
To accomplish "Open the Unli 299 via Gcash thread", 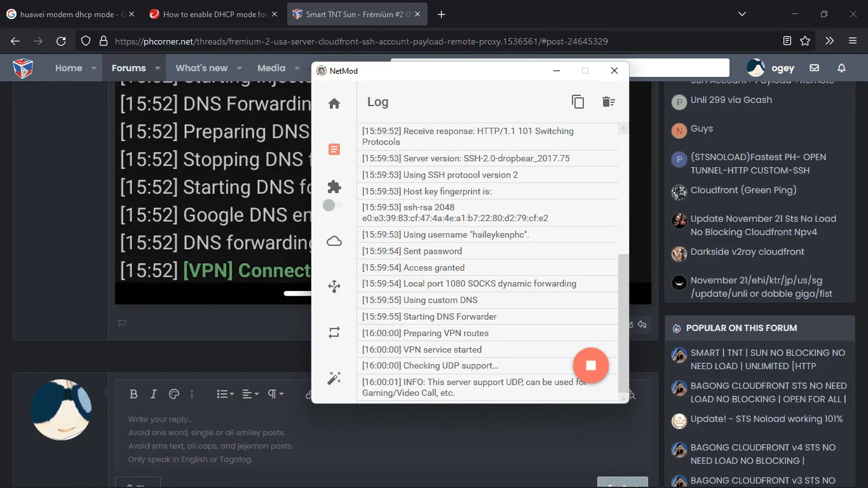I will click(731, 100).
